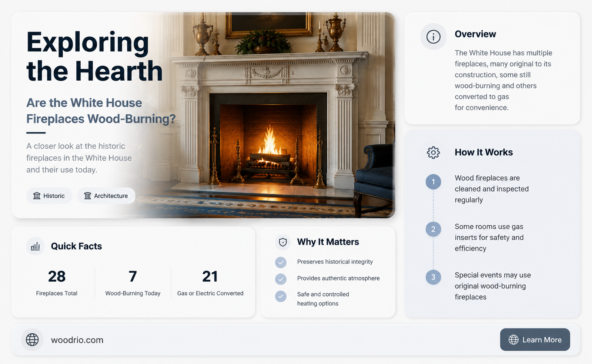Screen dimensions: 592x364
Task: Click step 1 circle in How It Works
Action: pyautogui.click(x=433, y=182)
